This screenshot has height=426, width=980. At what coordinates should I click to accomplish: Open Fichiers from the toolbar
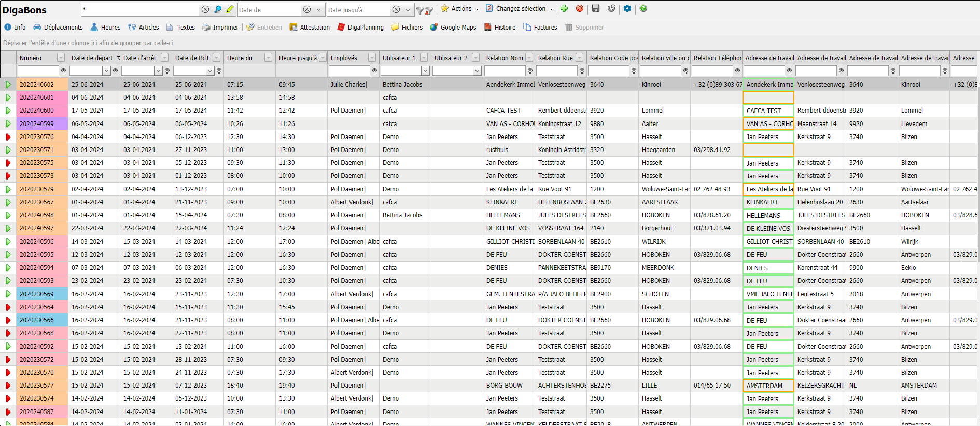click(407, 28)
